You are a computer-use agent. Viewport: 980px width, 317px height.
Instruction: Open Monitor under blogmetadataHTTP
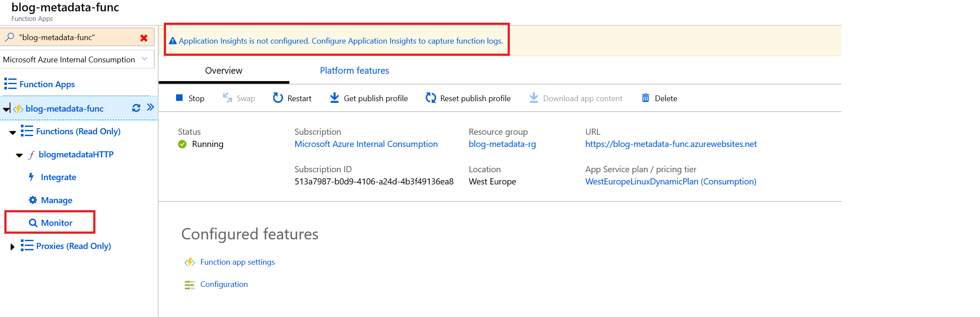(x=56, y=223)
